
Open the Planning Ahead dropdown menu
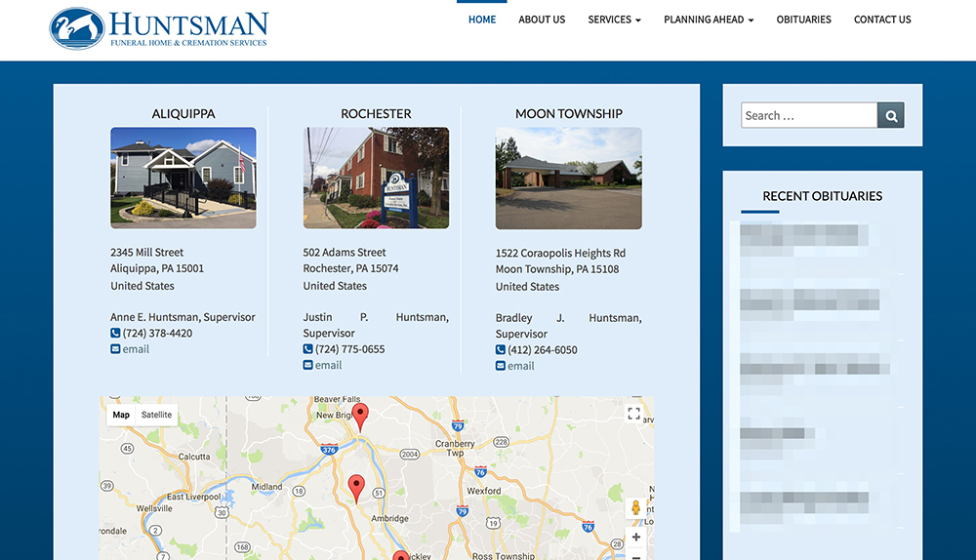tap(709, 20)
